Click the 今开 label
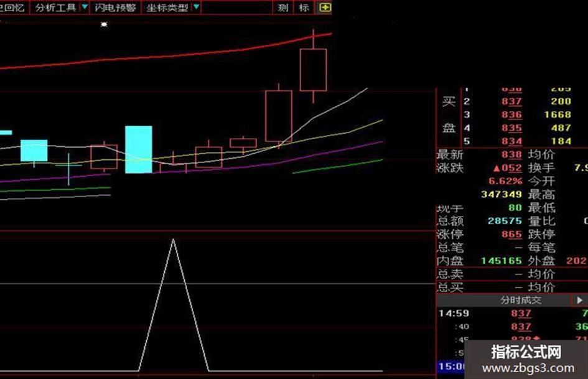Screen dimensions: 588x379 tap(541, 181)
